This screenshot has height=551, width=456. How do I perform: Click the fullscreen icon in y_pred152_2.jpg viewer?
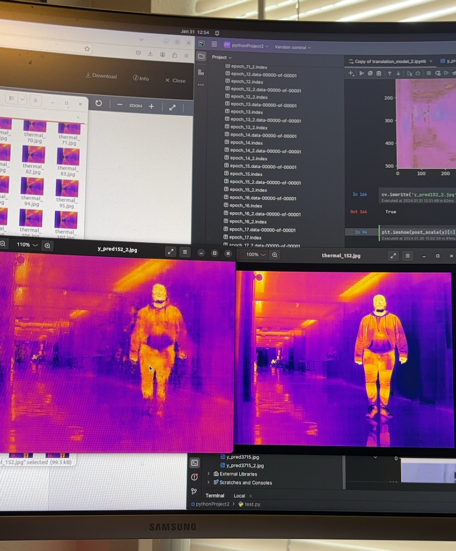point(171,252)
